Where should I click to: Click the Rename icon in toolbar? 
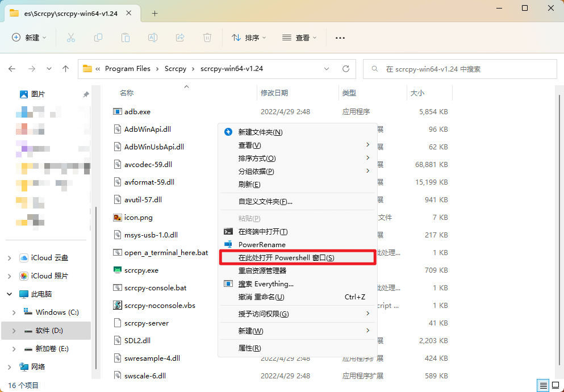153,37
